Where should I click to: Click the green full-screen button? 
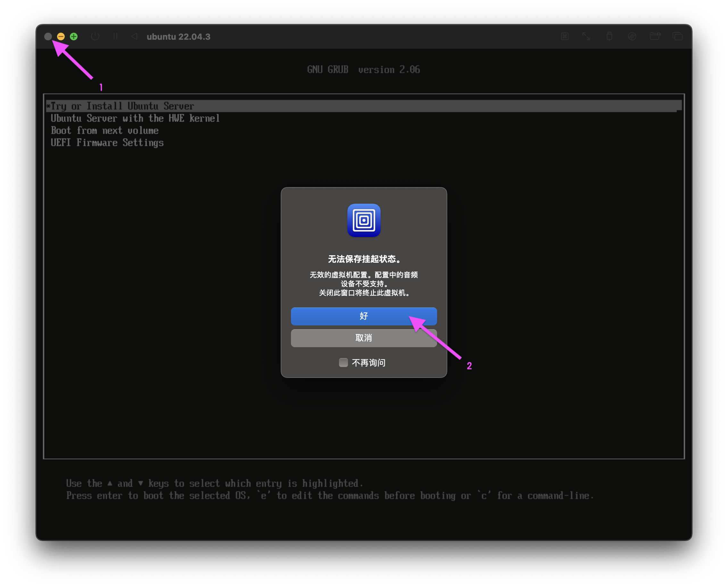[74, 36]
